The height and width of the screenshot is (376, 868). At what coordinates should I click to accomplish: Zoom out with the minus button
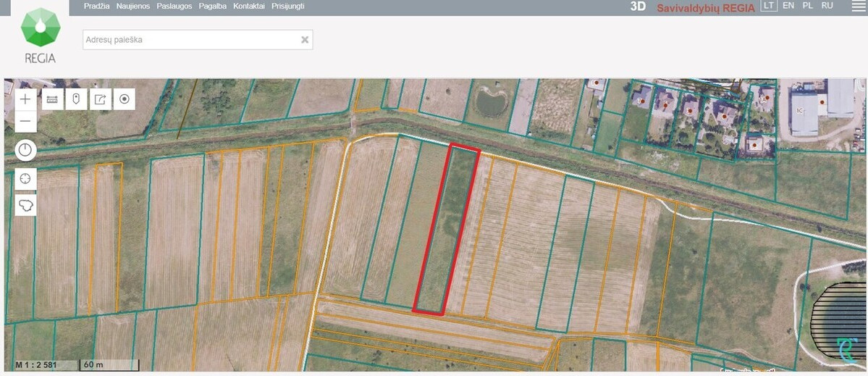point(25,121)
